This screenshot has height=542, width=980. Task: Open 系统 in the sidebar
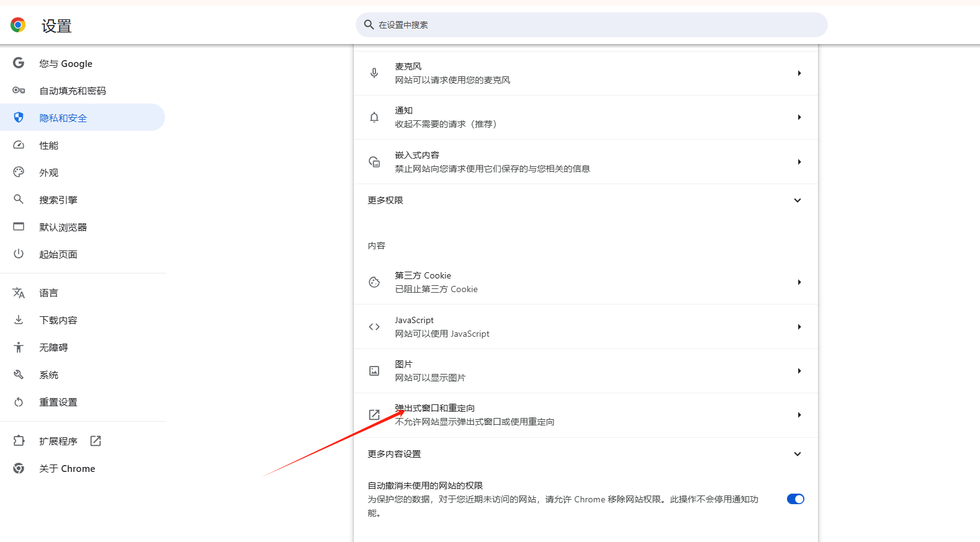(83, 375)
